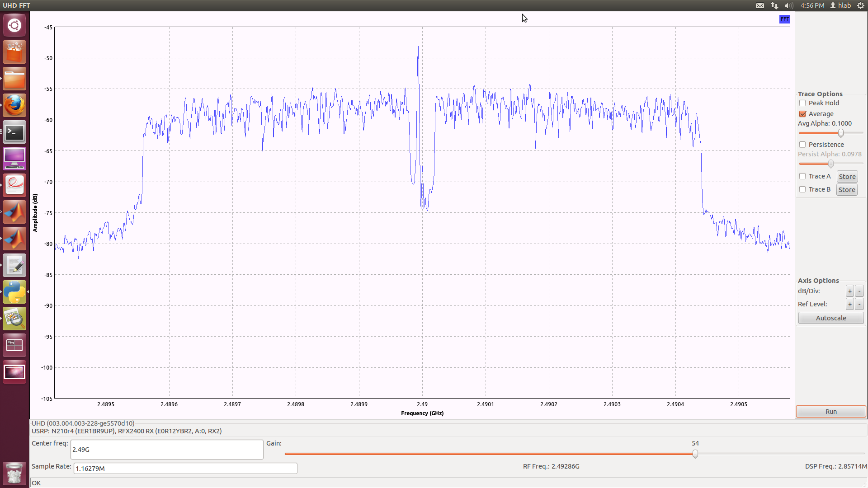Click the Ubuntu Dash home icon
This screenshot has width=868, height=488.
[x=14, y=25]
